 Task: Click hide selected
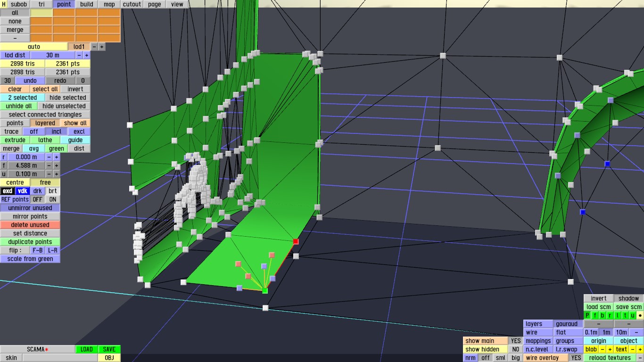[x=68, y=98]
